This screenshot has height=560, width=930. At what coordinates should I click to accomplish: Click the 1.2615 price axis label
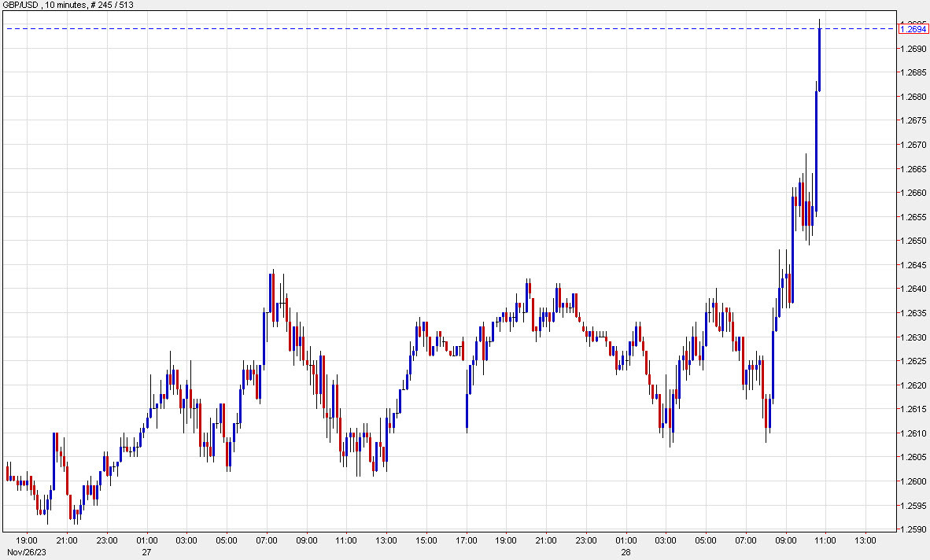(913, 409)
